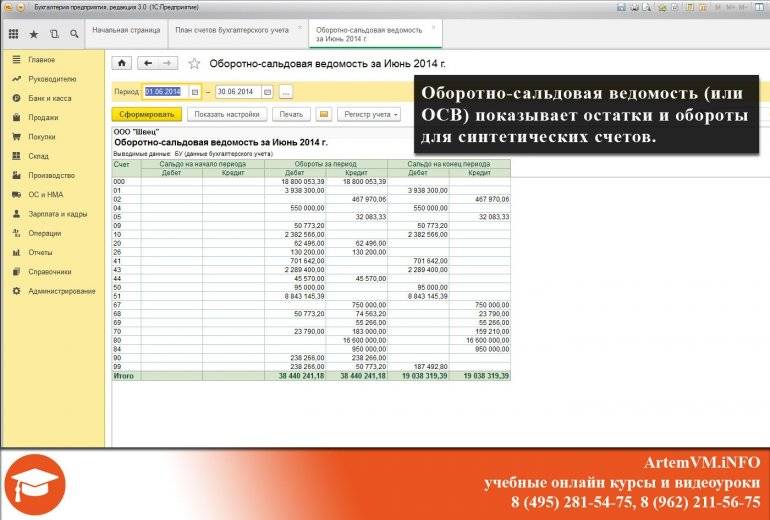Click the 1C application menu icon in title bar
The width and height of the screenshot is (770, 520).
click(8, 7)
